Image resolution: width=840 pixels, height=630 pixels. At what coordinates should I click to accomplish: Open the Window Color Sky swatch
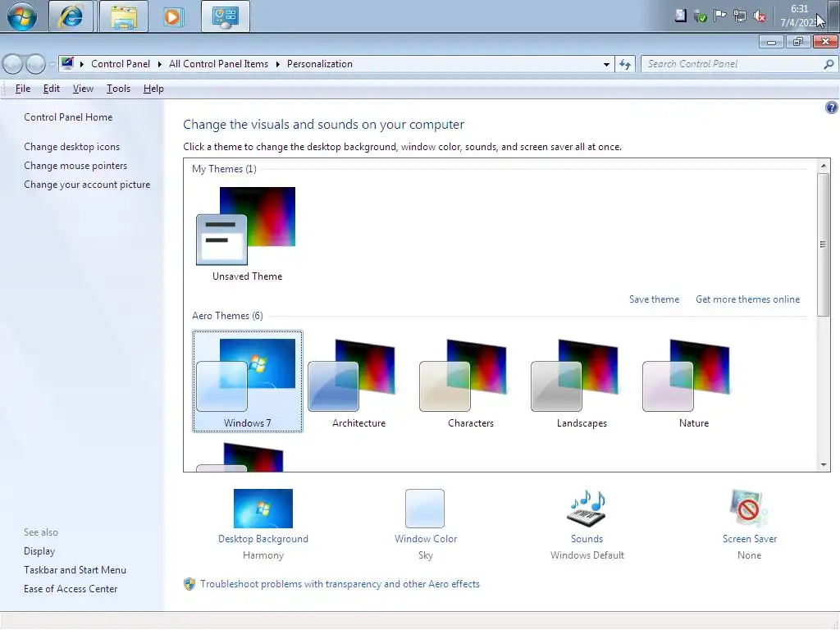pyautogui.click(x=425, y=509)
